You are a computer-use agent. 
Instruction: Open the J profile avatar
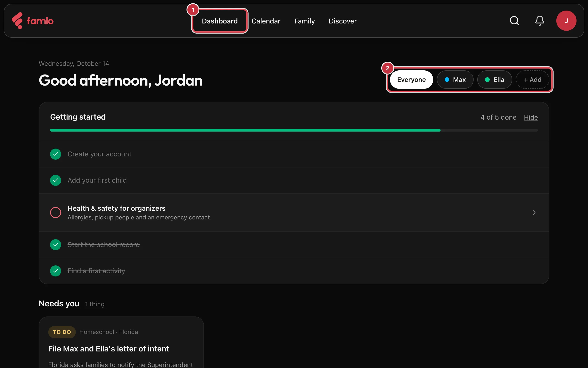[566, 21]
